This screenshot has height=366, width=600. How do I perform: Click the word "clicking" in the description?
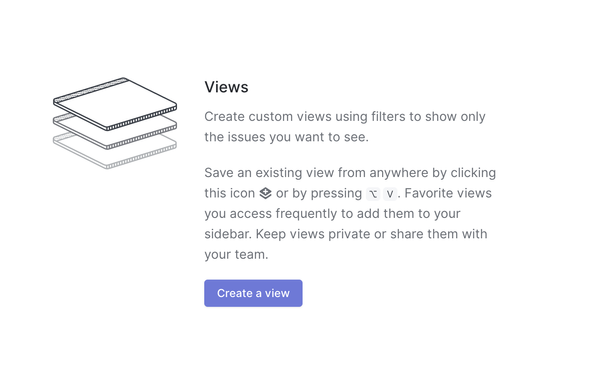473,173
